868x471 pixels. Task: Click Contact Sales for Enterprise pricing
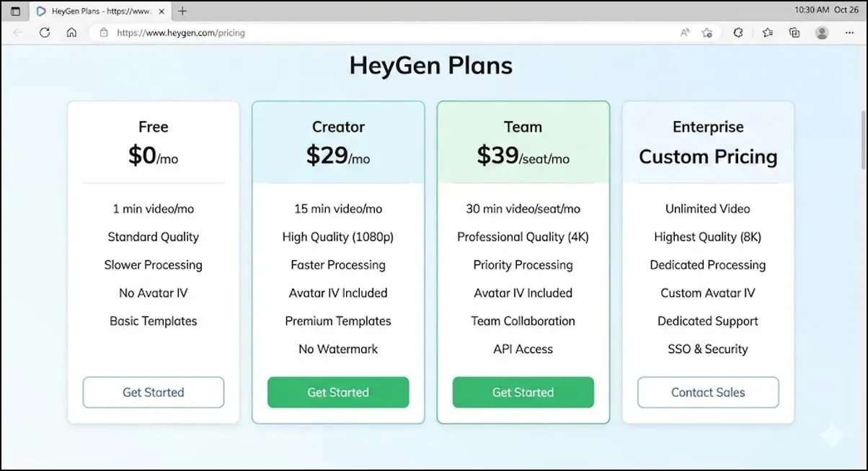pyautogui.click(x=707, y=392)
